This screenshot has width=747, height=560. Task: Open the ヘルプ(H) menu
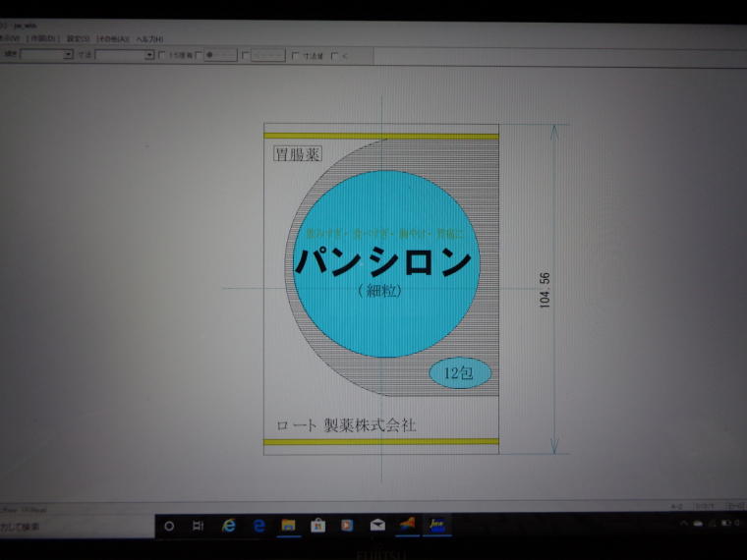pyautogui.click(x=149, y=38)
